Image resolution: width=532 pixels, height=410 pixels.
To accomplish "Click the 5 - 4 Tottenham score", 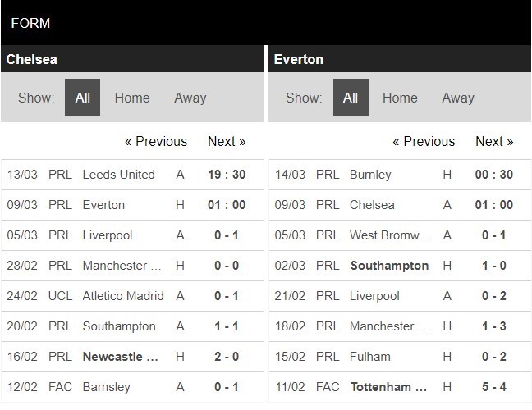I will coord(494,387).
